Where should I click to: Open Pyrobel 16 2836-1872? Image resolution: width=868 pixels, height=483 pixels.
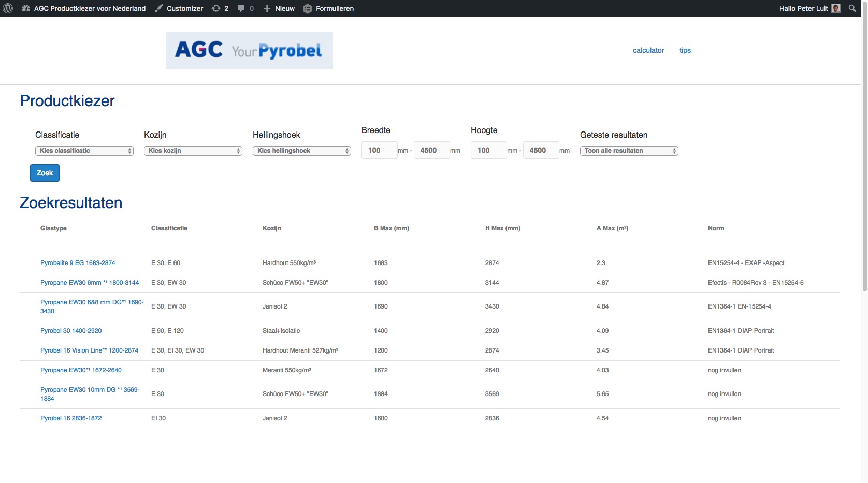[x=71, y=418]
